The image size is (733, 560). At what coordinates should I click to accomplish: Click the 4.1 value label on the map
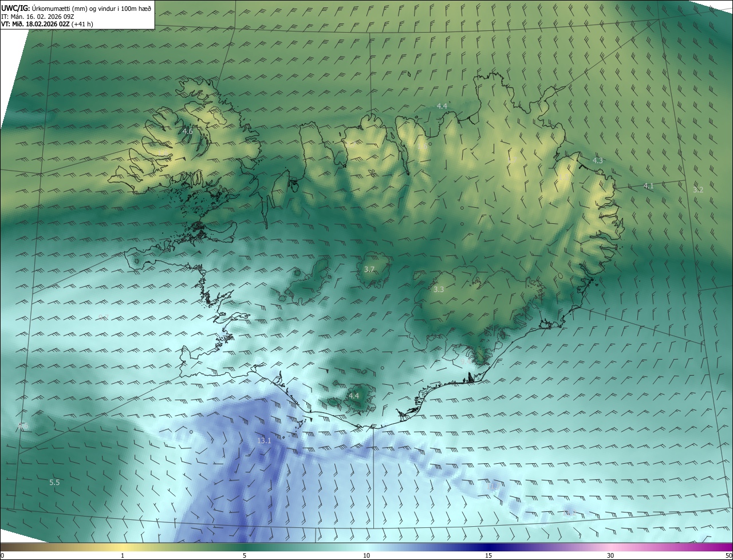[x=648, y=186]
